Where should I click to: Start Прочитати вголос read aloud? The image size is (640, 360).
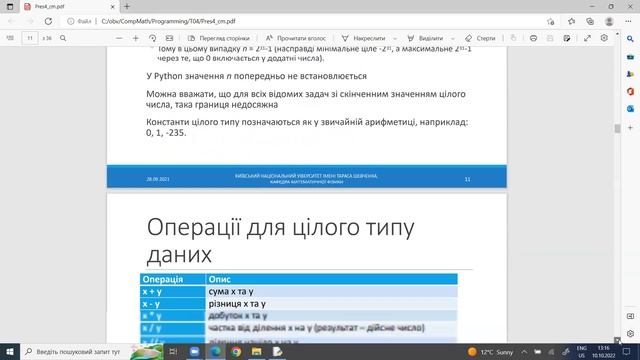pyautogui.click(x=296, y=38)
